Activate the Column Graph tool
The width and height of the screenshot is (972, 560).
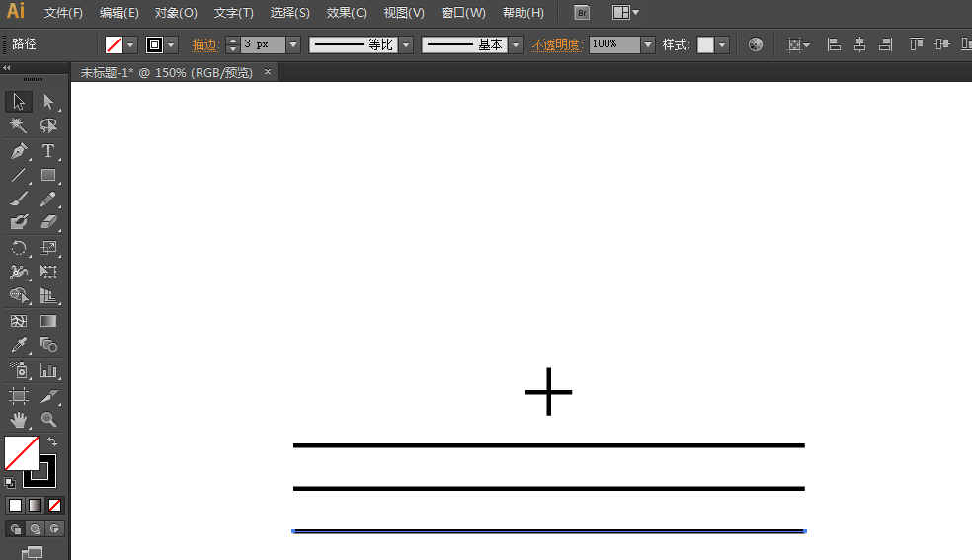pos(48,370)
